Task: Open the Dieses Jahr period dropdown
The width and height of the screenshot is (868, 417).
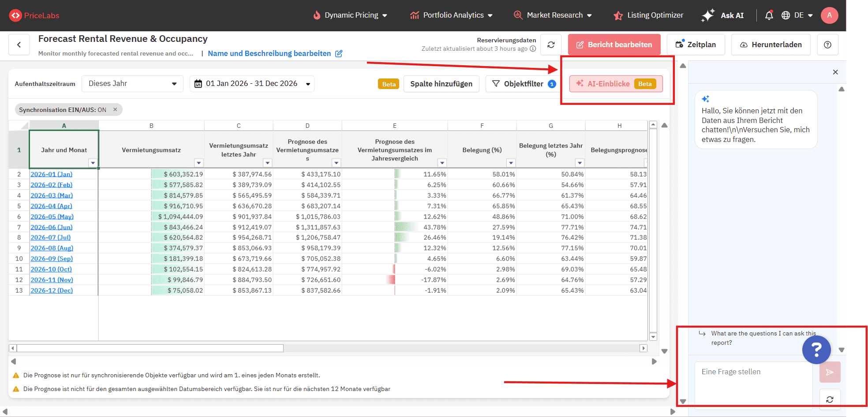Action: (x=132, y=84)
